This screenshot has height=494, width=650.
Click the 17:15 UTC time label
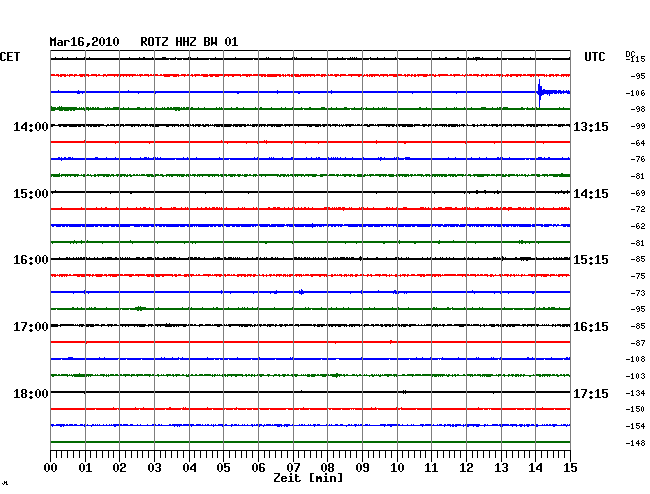(591, 393)
